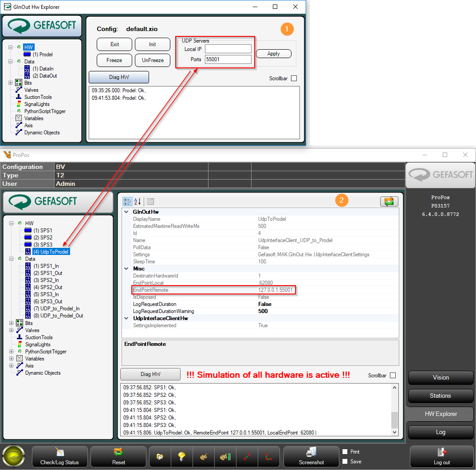The image size is (476, 470).
Task: Expand PythonScriptTrigger node in ProPos tree
Action: click(11, 351)
